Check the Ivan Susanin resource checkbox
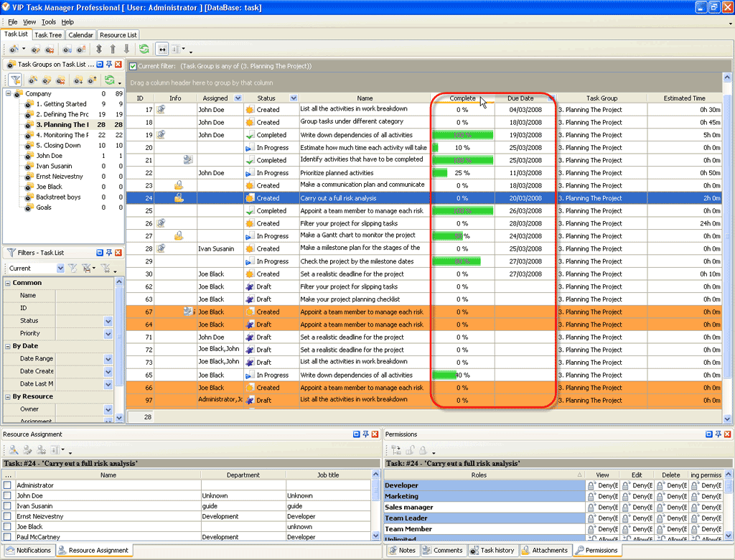The image size is (735, 560). [7, 505]
